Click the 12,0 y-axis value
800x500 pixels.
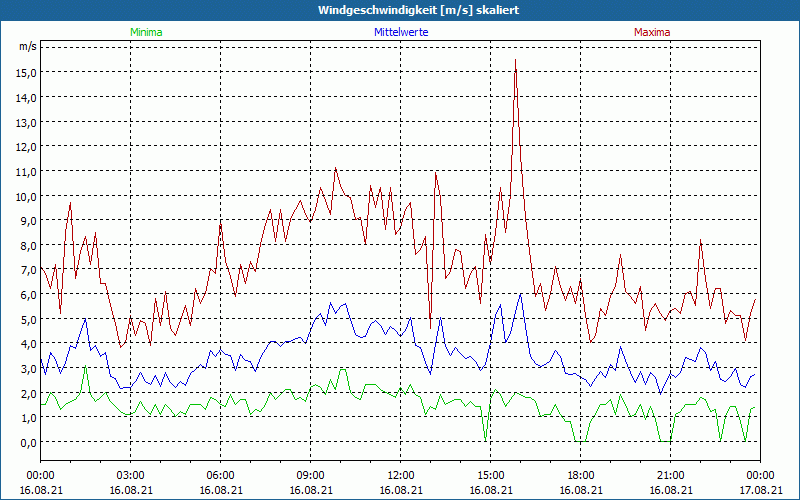pos(27,147)
